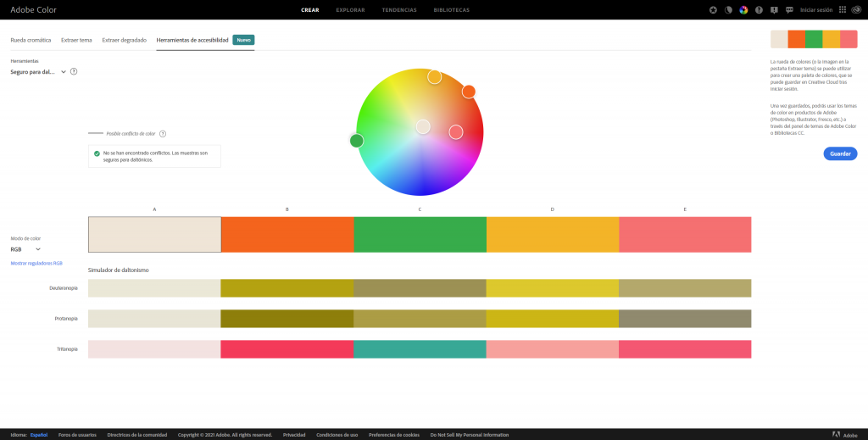This screenshot has height=440, width=868.
Task: Click Iniciar sesión link
Action: point(816,10)
